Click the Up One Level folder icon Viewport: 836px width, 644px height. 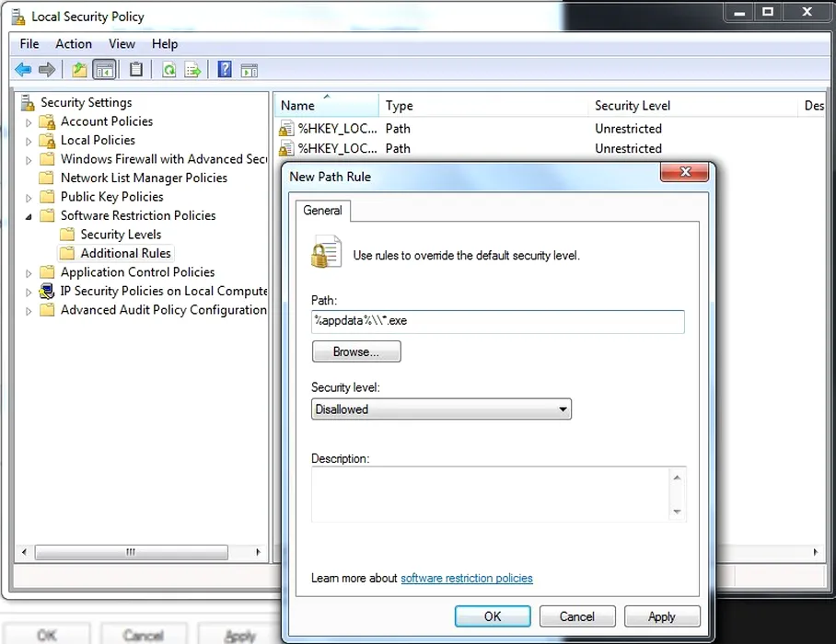click(x=79, y=70)
